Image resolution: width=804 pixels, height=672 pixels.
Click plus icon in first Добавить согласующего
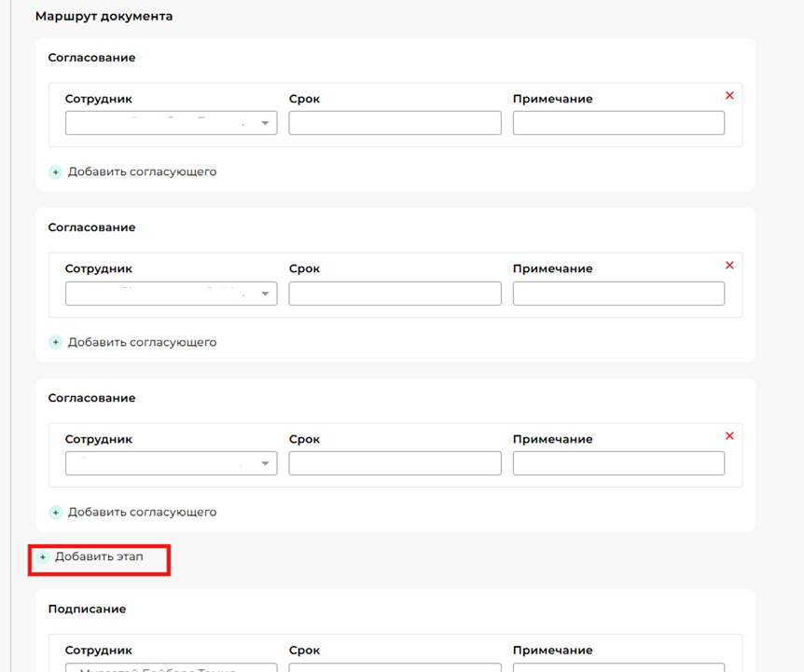point(56,172)
